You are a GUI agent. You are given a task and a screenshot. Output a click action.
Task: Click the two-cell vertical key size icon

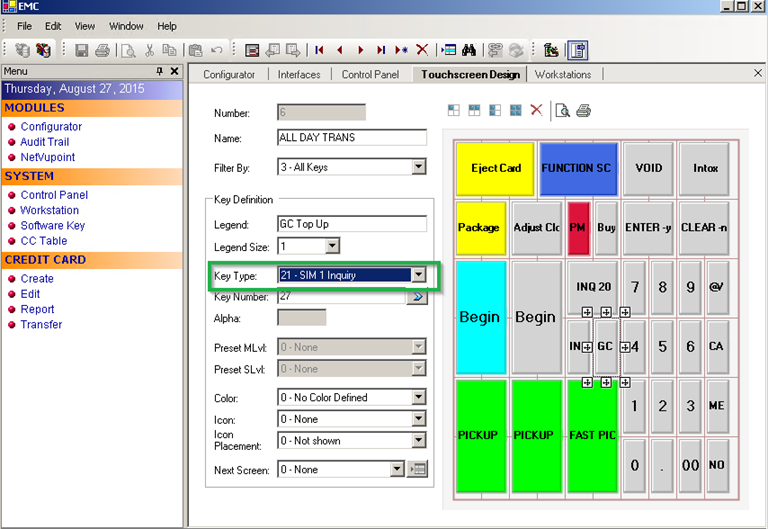(495, 111)
